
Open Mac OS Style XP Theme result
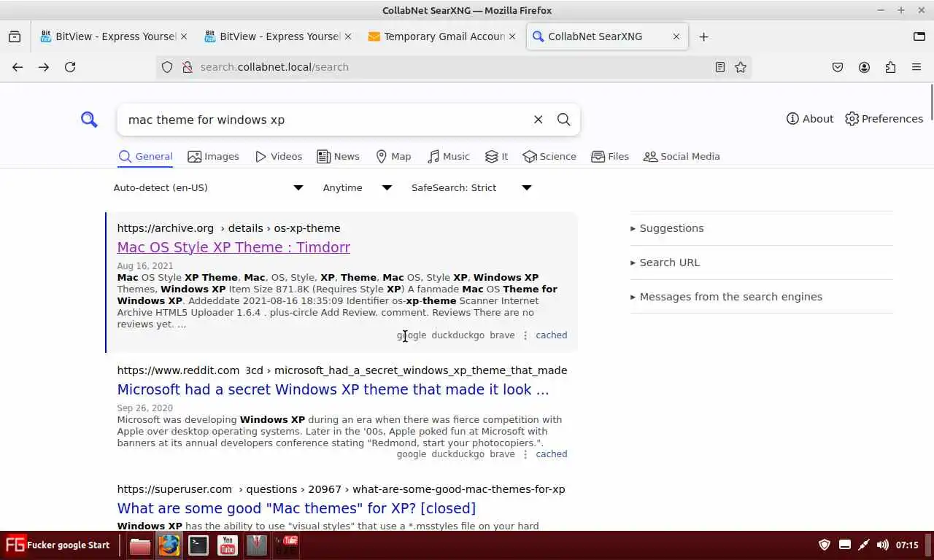coord(233,247)
